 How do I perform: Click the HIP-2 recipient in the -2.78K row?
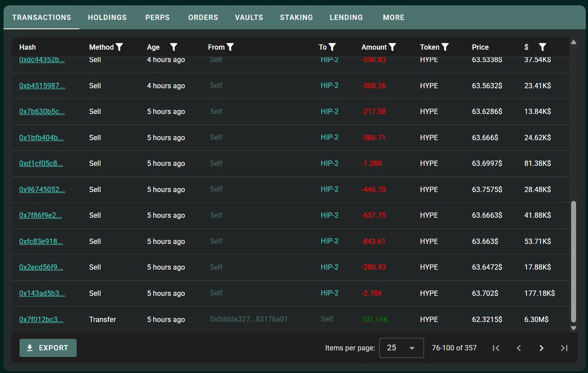(x=330, y=293)
